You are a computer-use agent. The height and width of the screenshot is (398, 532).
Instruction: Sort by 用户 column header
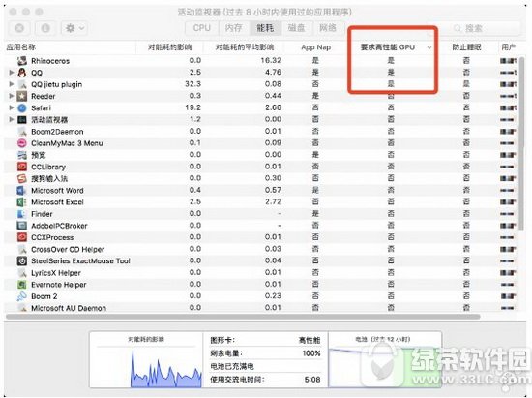pos(508,47)
